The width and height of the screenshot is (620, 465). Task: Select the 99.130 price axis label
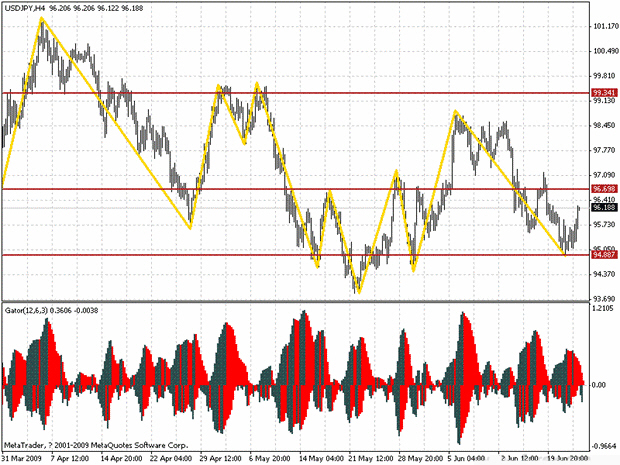click(605, 101)
